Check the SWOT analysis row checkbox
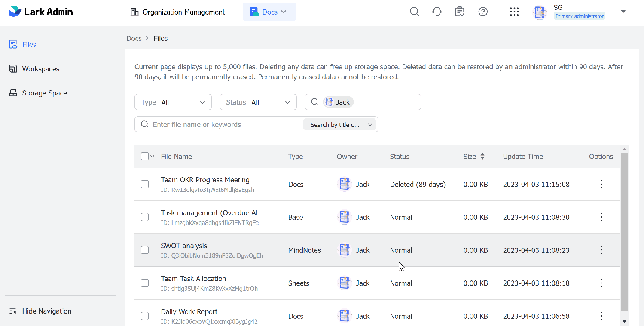Image resolution: width=644 pixels, height=326 pixels. (x=144, y=250)
